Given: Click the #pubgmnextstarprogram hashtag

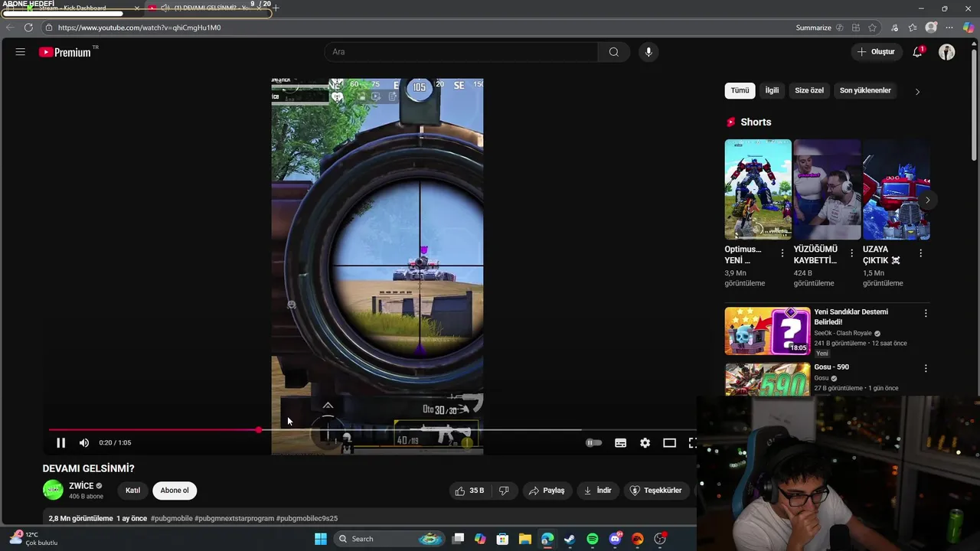Looking at the screenshot, I should point(234,518).
